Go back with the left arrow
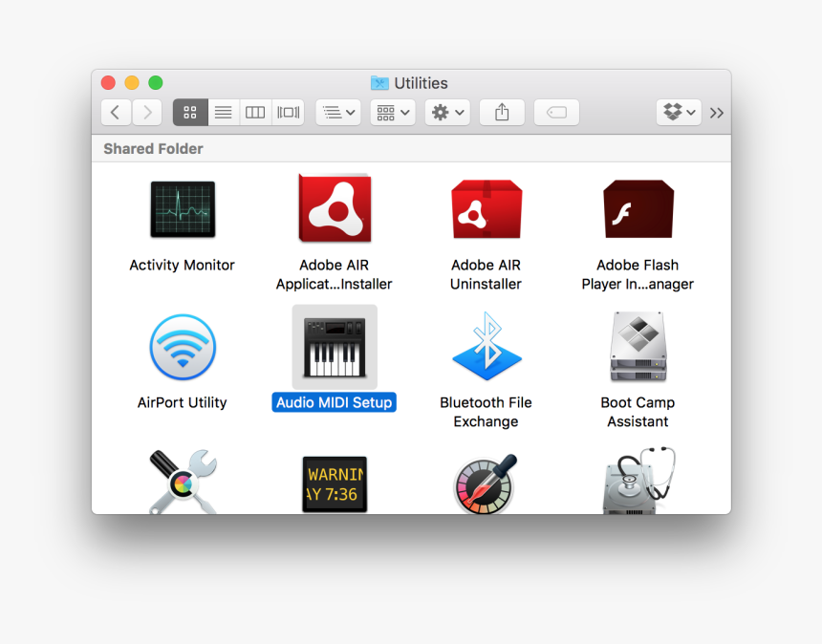Image resolution: width=822 pixels, height=644 pixels. coord(116,112)
